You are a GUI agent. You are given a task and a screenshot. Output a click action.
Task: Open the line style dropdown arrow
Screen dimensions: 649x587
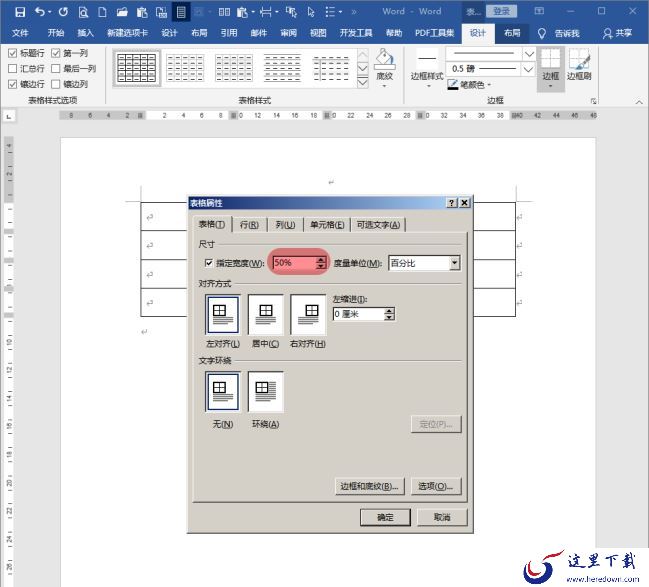(x=529, y=53)
